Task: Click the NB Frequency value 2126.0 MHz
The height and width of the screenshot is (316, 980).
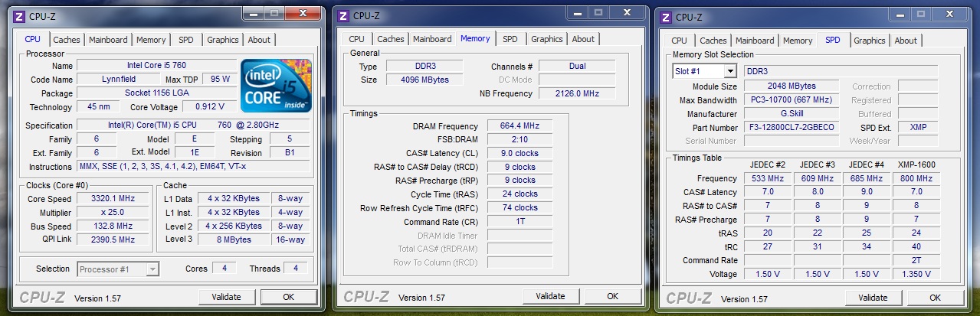Action: point(577,93)
